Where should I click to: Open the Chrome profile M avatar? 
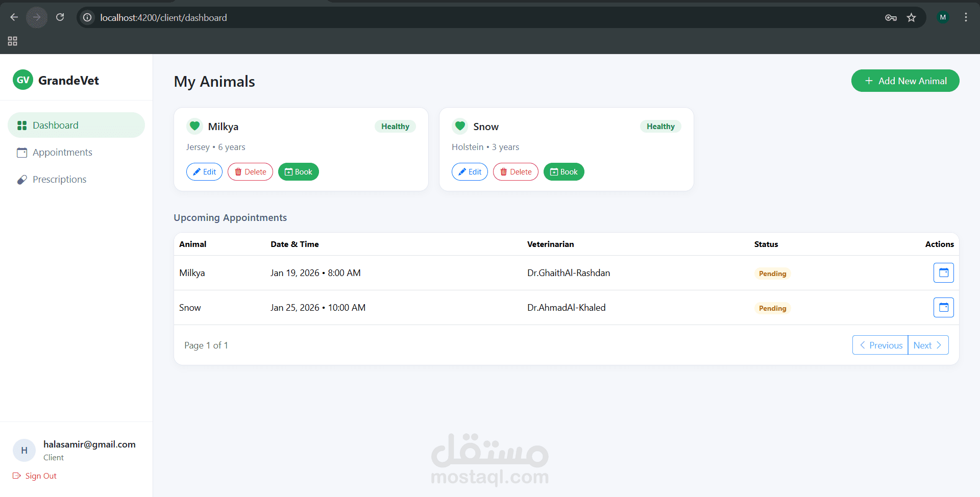(943, 17)
